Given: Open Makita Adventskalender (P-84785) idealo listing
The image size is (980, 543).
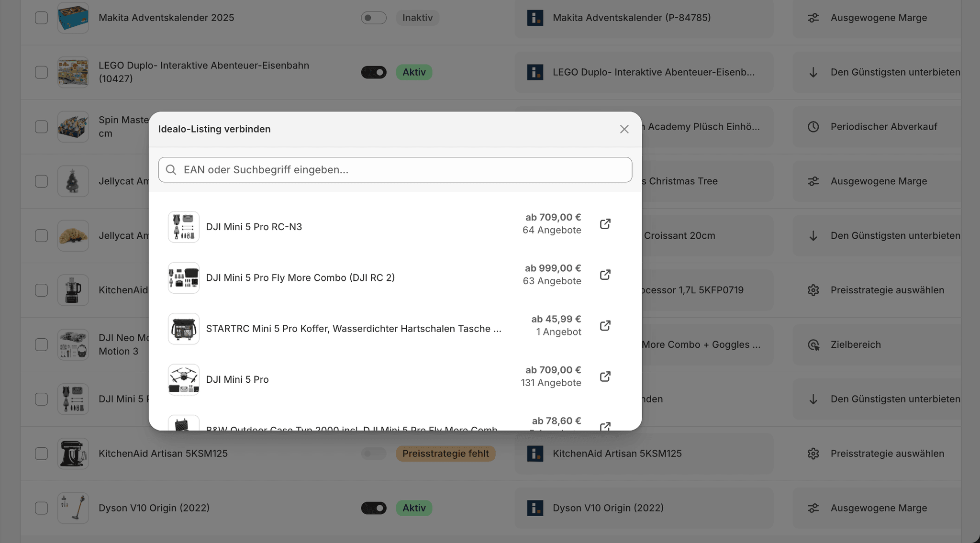Looking at the screenshot, I should point(644,18).
